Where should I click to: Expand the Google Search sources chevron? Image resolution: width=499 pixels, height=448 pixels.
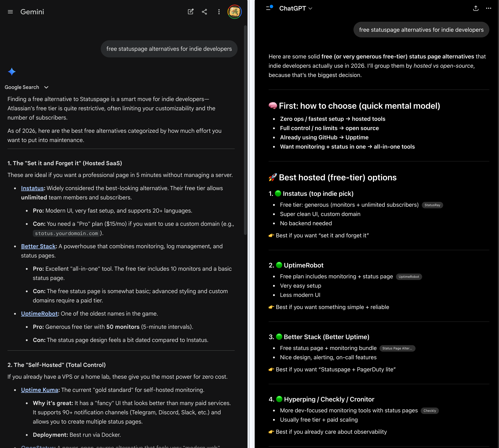coord(46,87)
